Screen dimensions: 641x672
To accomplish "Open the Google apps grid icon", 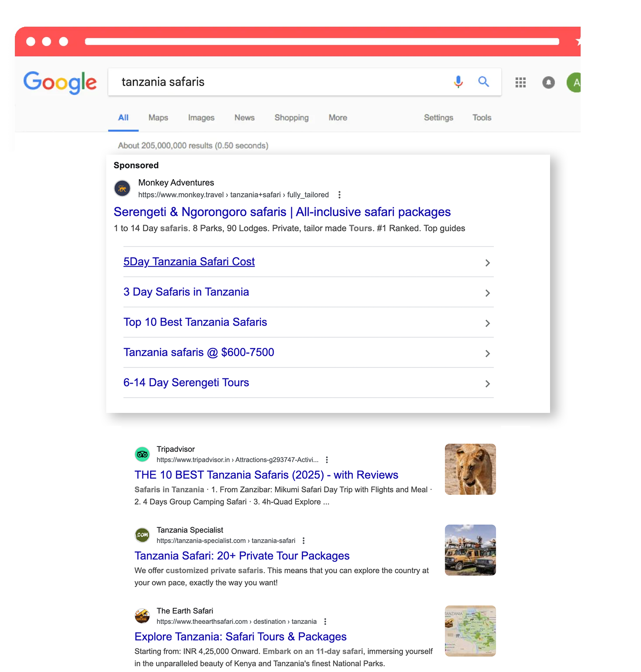I will click(x=520, y=83).
